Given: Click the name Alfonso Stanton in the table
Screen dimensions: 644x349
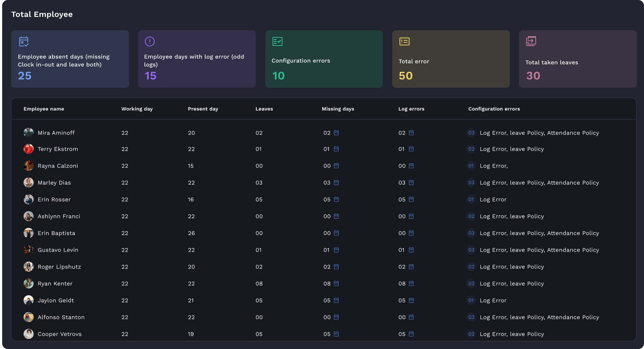Looking at the screenshot, I should [x=61, y=317].
